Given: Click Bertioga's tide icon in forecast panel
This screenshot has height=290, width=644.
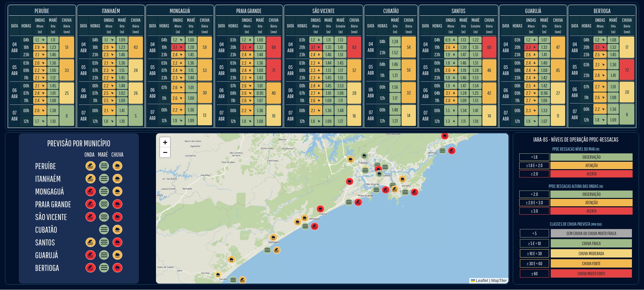Looking at the screenshot, I should [104, 268].
